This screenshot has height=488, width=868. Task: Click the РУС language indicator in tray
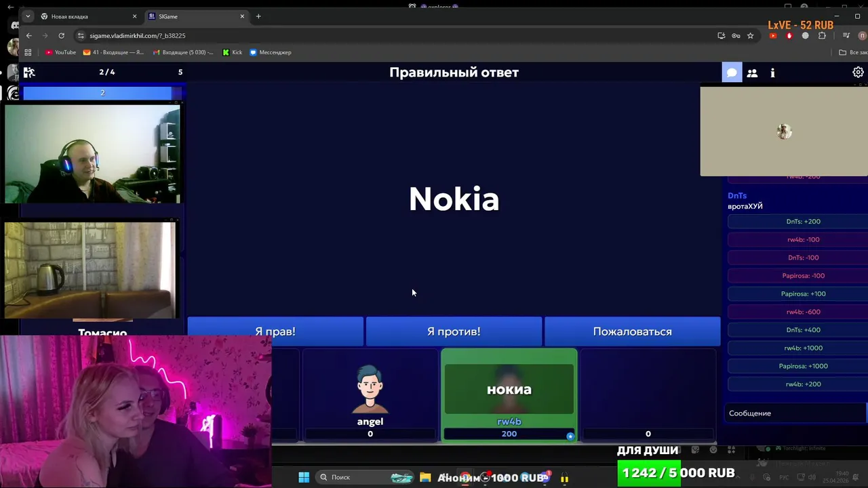tap(784, 477)
